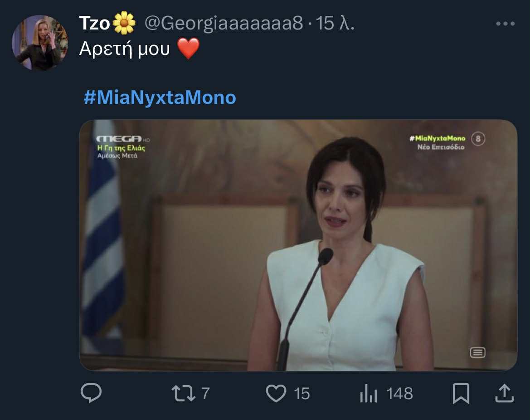This screenshot has width=530, height=420.
Task: Open the three-dot more options menu
Action: (506, 24)
